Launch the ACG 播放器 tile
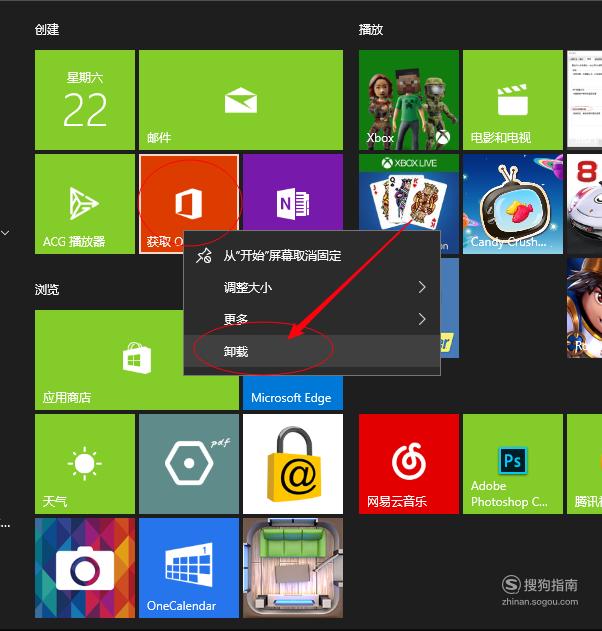602x631 pixels. pos(85,204)
